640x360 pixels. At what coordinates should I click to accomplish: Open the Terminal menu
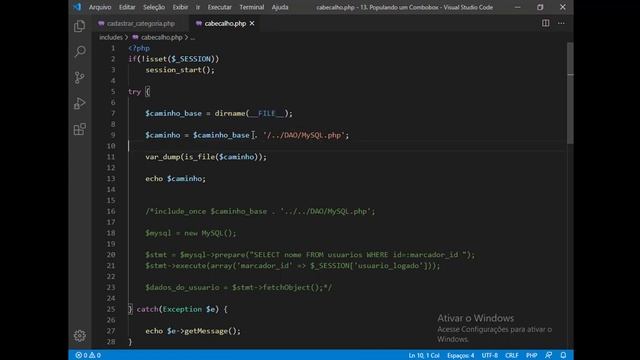pyautogui.click(x=251, y=7)
